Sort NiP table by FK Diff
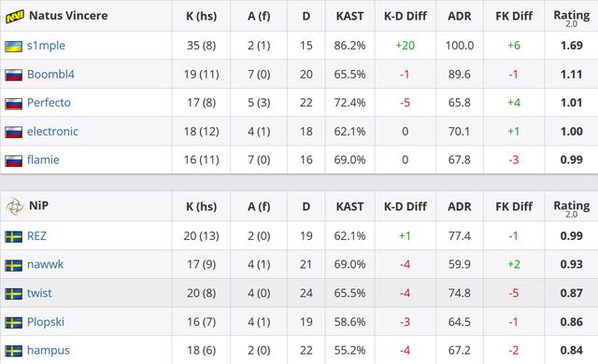This screenshot has height=364, width=598. (x=514, y=206)
